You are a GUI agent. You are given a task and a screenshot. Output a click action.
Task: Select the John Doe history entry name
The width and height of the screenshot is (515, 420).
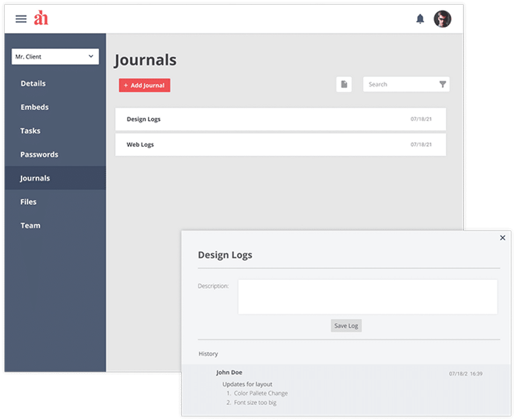click(229, 372)
